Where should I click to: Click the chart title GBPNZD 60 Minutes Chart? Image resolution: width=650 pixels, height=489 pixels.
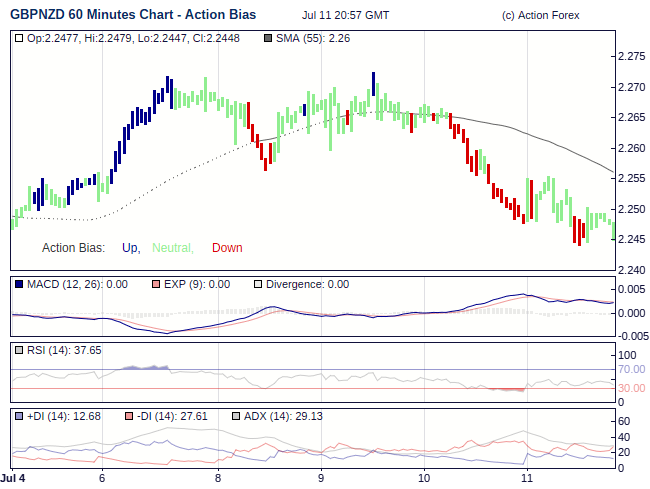tap(132, 15)
